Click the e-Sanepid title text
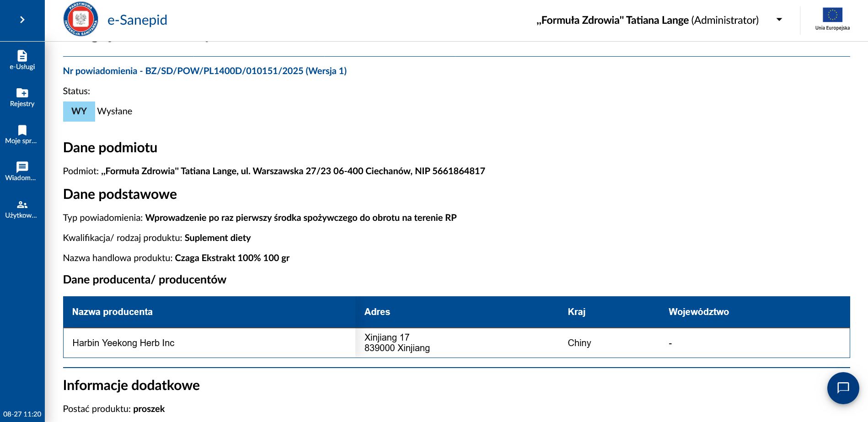Viewport: 868px width, 422px height. [137, 20]
